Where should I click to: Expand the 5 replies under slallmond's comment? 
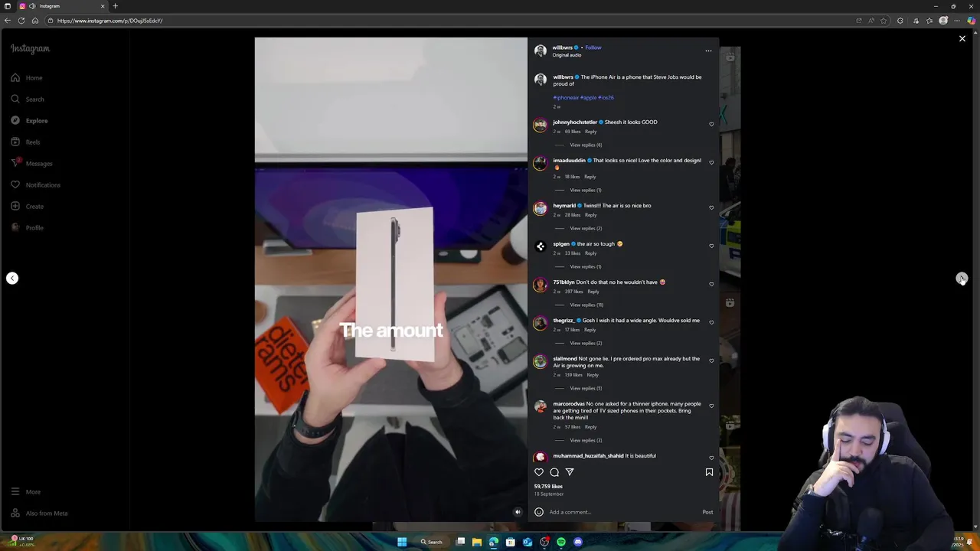(586, 389)
